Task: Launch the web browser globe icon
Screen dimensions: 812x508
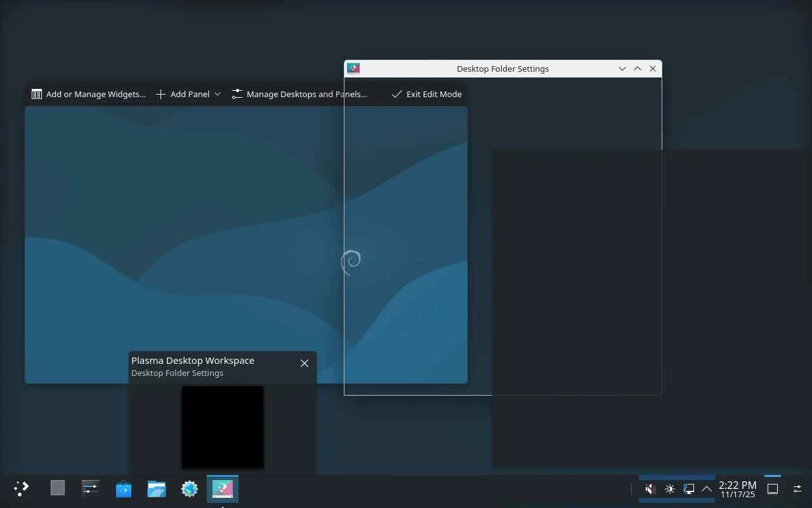Action: pos(190,488)
